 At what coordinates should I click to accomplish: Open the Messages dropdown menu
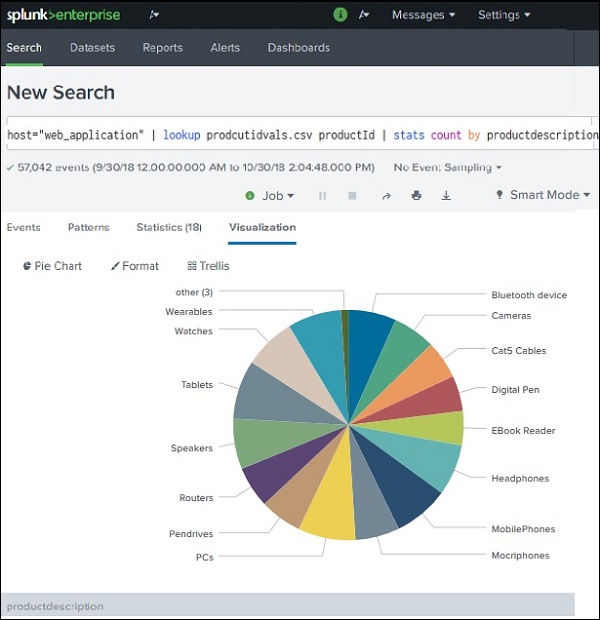pos(423,15)
